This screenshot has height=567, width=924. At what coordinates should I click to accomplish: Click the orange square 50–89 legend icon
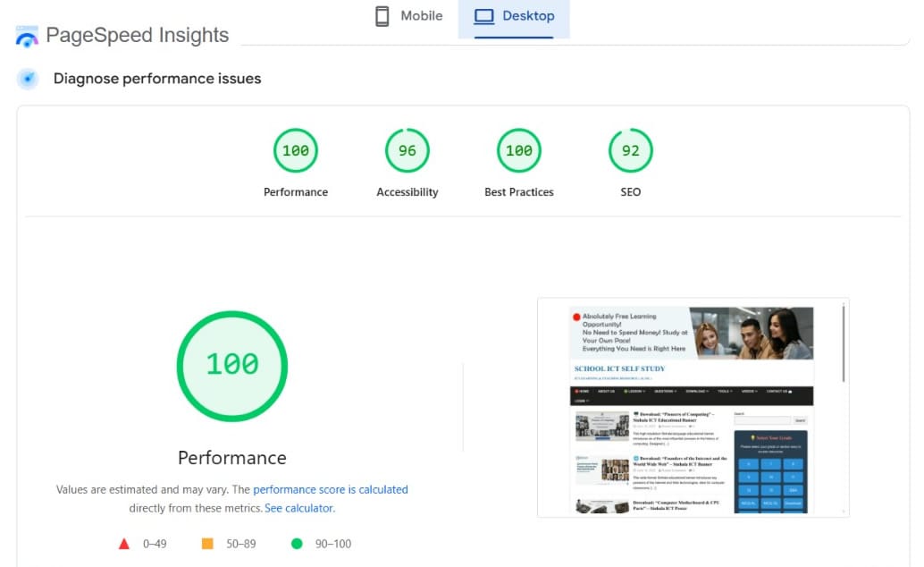pos(207,544)
